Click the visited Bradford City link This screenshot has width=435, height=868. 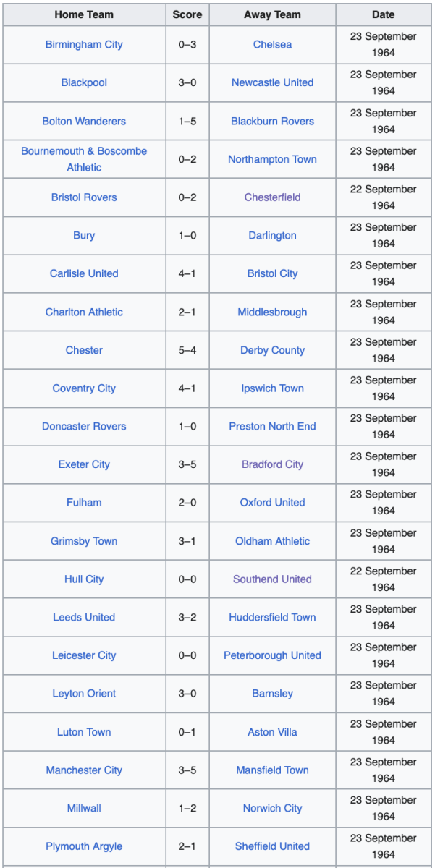click(272, 465)
